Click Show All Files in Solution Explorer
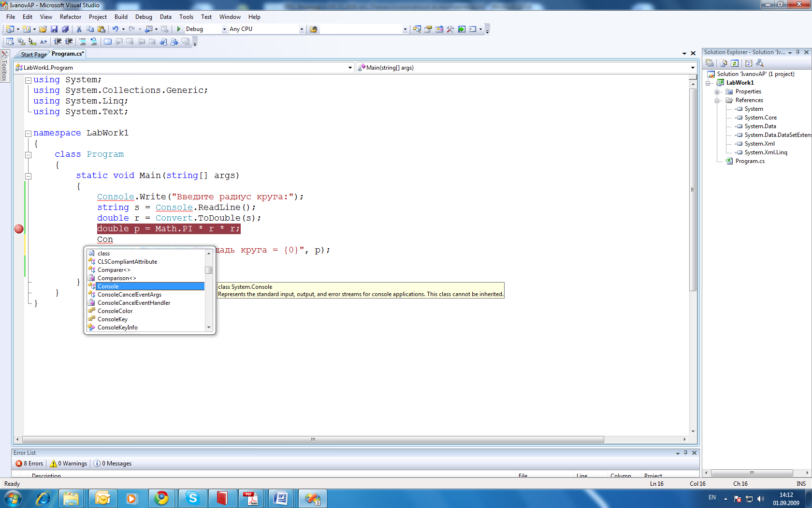The height and width of the screenshot is (508, 812). pos(724,63)
